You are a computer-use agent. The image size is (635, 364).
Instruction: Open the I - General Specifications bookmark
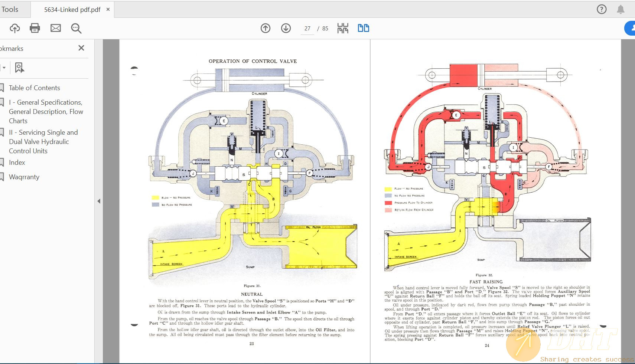[x=46, y=112]
